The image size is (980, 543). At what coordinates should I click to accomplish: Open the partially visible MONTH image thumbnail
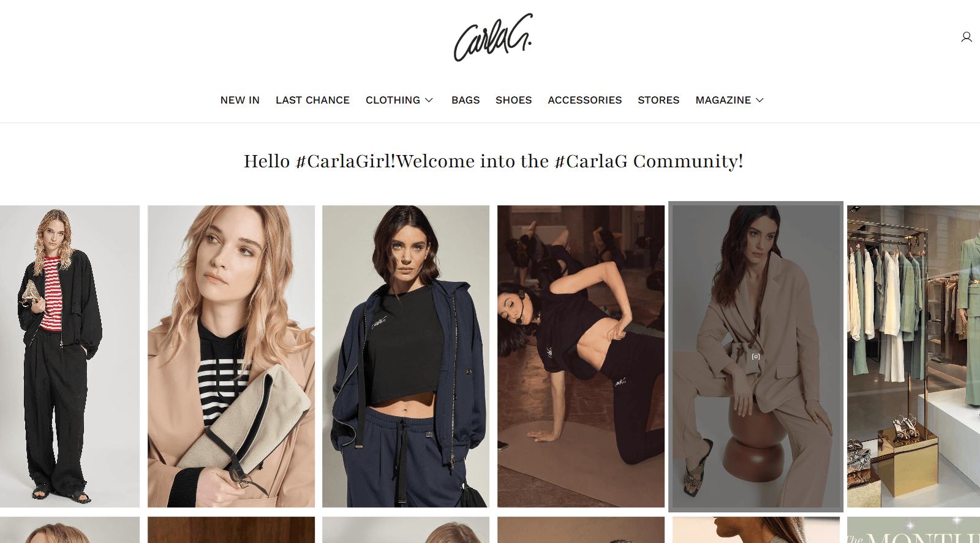(913, 530)
